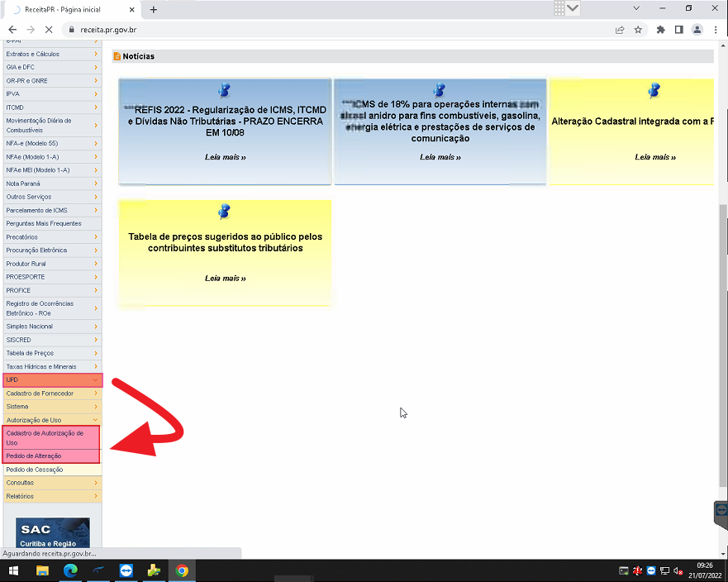Image resolution: width=728 pixels, height=582 pixels.
Task: Read more on Tabela de preços news
Action: click(x=226, y=279)
